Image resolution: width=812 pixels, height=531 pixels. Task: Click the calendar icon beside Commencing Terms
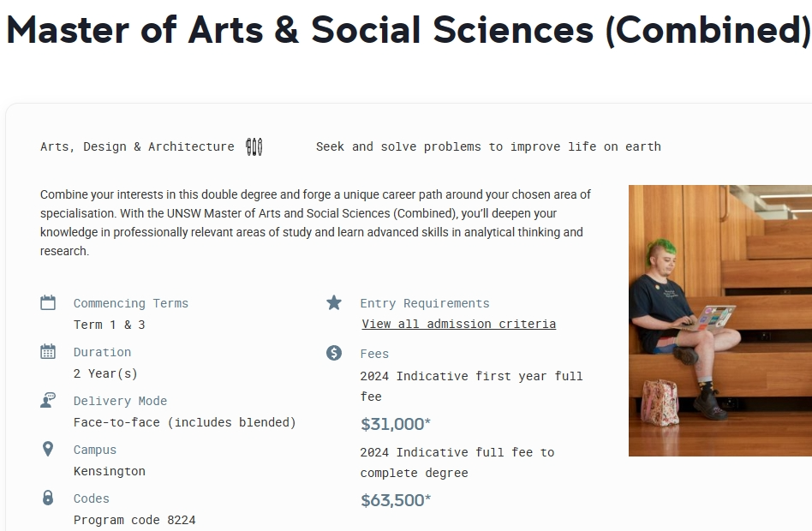(x=48, y=302)
